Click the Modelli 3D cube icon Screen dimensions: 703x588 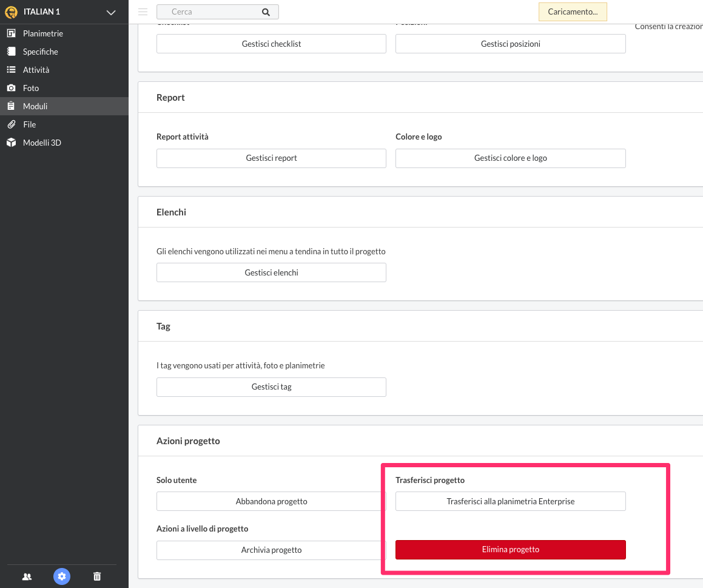pyautogui.click(x=11, y=143)
